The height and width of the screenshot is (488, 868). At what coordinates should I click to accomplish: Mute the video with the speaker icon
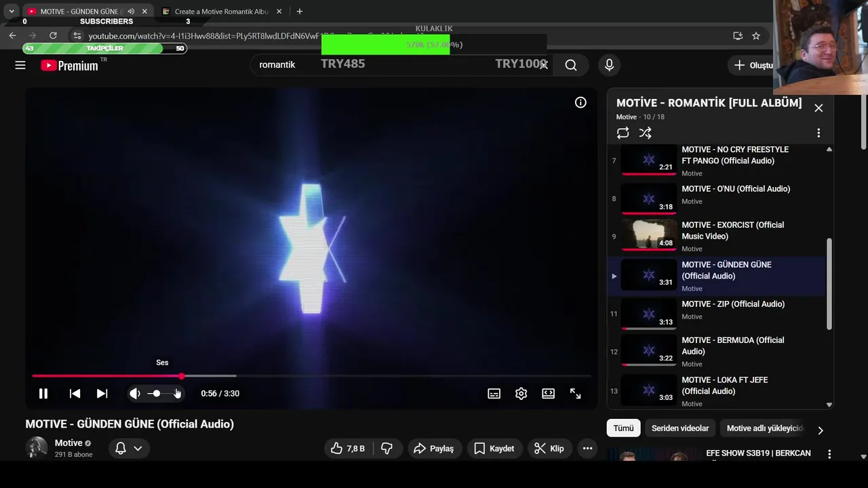135,394
